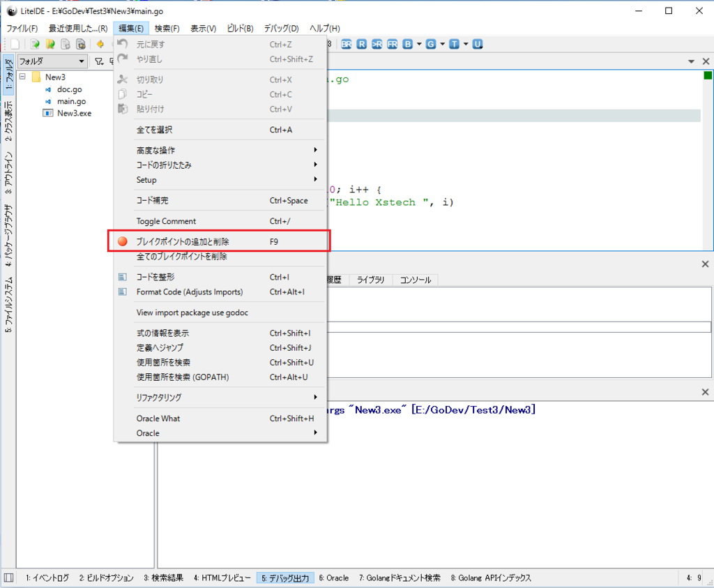Open the T test dropdown arrow
This screenshot has width=714, height=588.
coord(465,44)
